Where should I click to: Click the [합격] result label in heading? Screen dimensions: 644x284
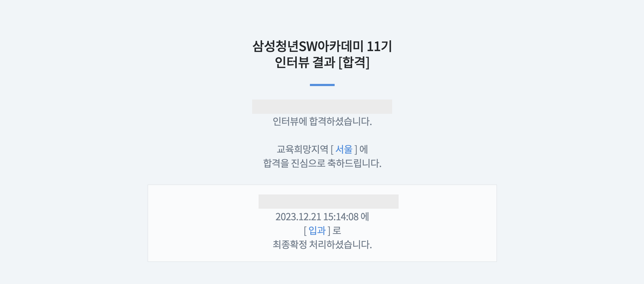coord(354,62)
